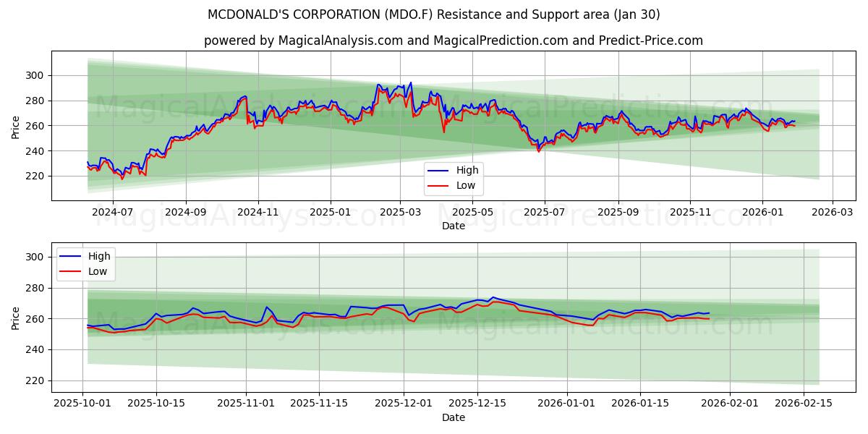Click the '240' price tick on the lower chart

point(36,349)
